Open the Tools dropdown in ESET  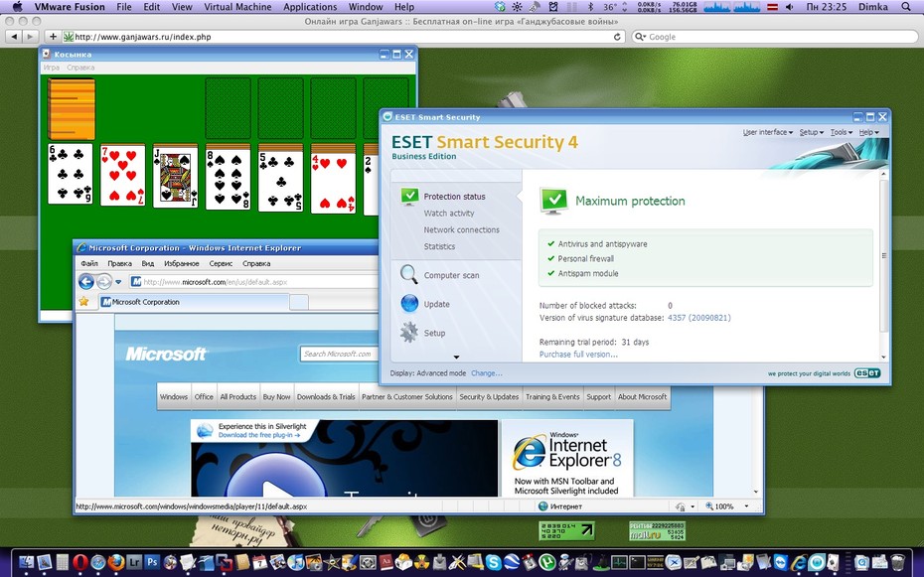842,132
